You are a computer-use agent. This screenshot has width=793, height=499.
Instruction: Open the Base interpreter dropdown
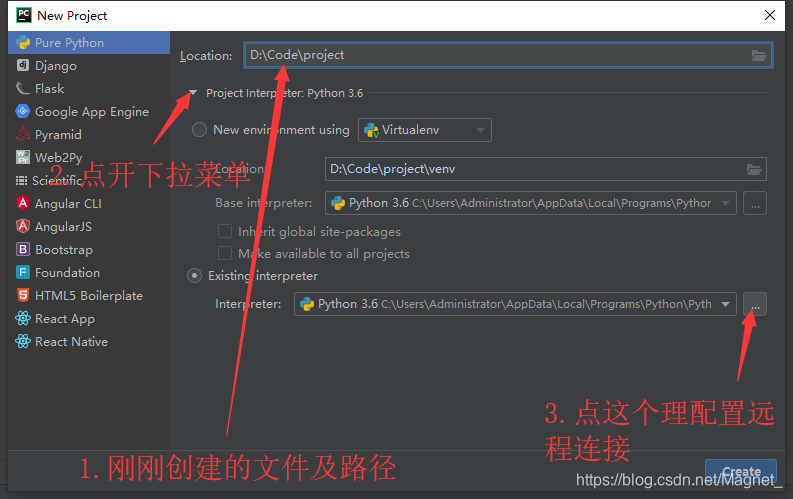[531, 203]
